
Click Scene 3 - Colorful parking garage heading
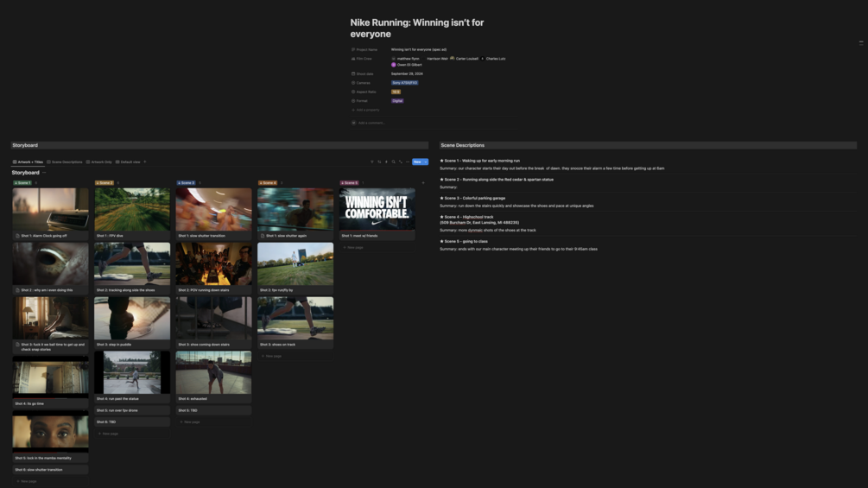[474, 198]
